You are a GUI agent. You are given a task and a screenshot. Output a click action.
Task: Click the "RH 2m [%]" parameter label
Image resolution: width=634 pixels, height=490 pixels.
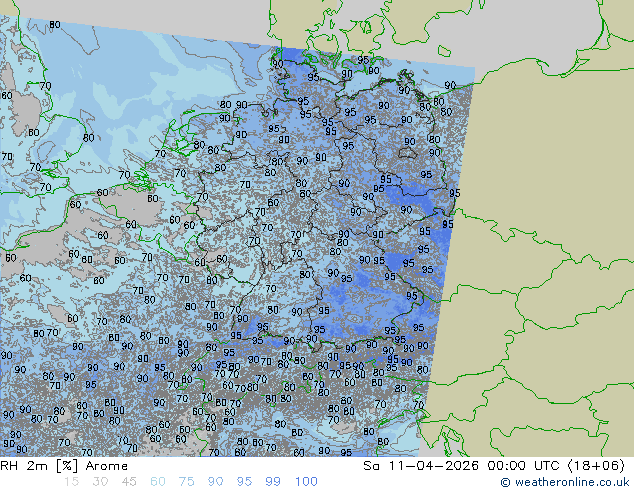(39, 466)
